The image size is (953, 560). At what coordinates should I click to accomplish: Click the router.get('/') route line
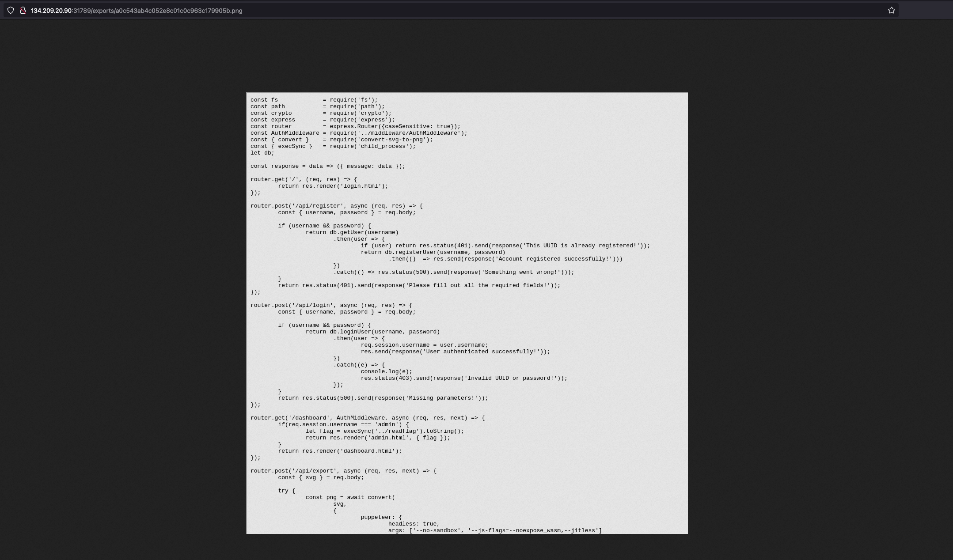[x=304, y=179]
